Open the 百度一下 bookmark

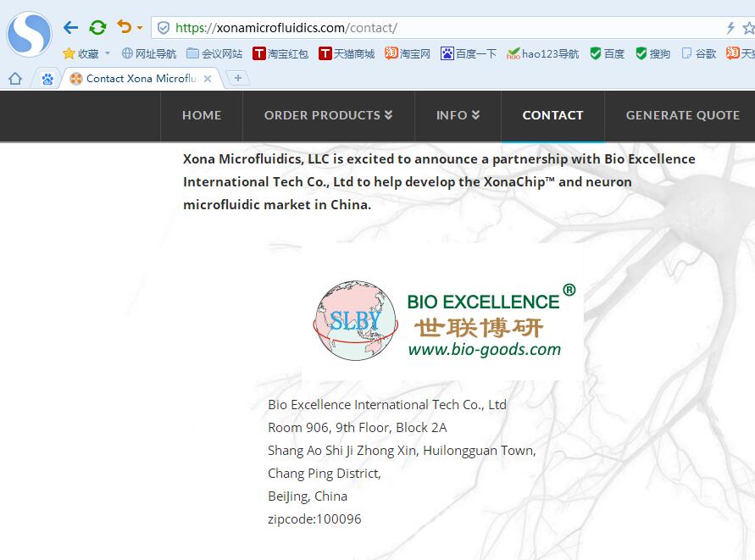click(469, 53)
